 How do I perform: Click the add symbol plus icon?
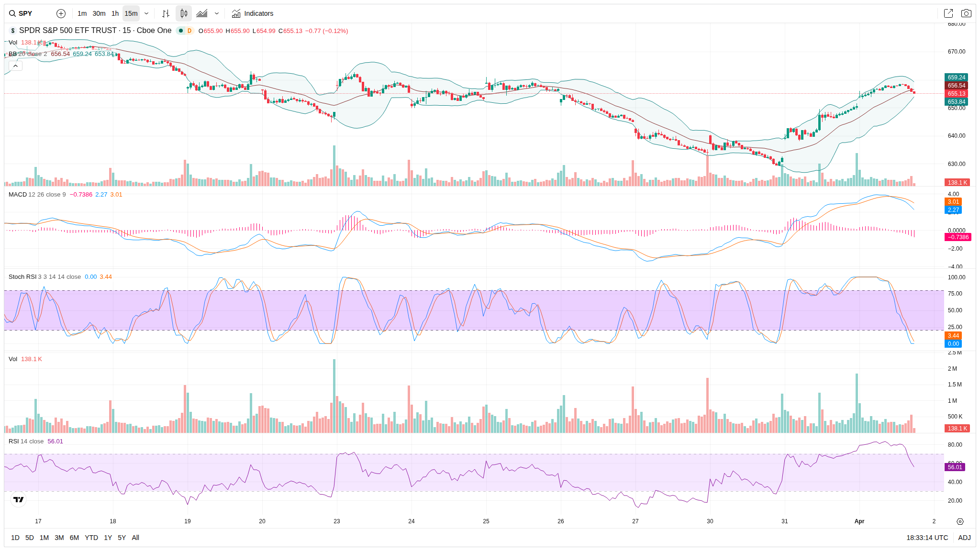point(61,13)
